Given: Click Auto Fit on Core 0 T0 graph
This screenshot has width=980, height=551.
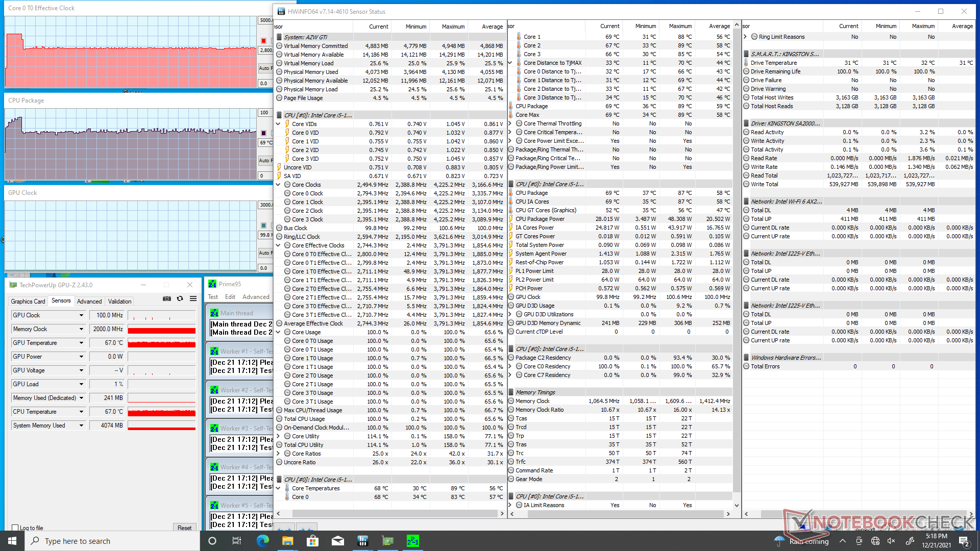Looking at the screenshot, I should click(x=264, y=68).
